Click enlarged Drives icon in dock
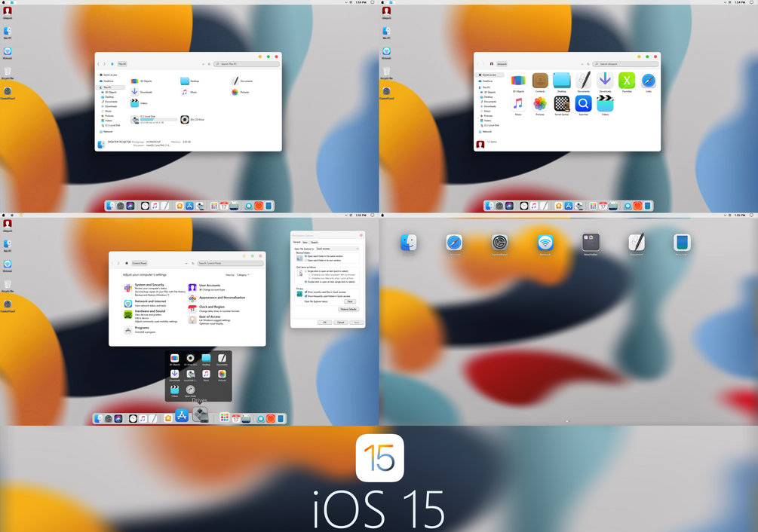This screenshot has width=758, height=532. [200, 414]
